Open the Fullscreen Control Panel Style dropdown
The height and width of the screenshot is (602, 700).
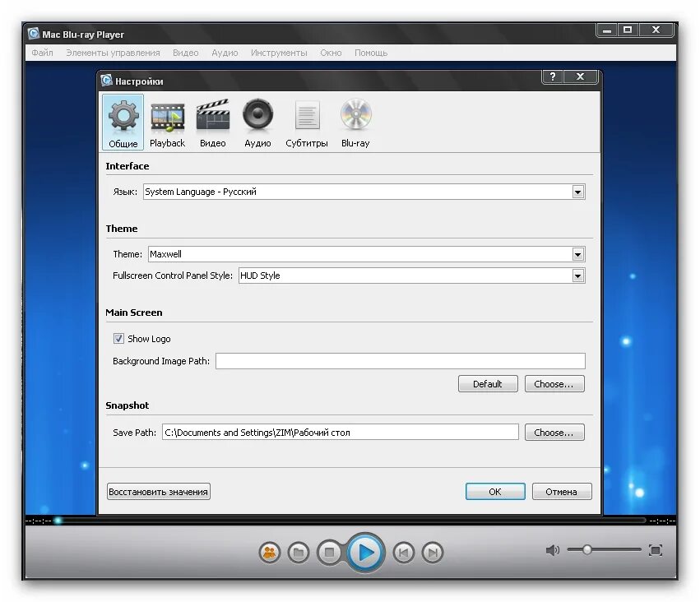(x=579, y=276)
